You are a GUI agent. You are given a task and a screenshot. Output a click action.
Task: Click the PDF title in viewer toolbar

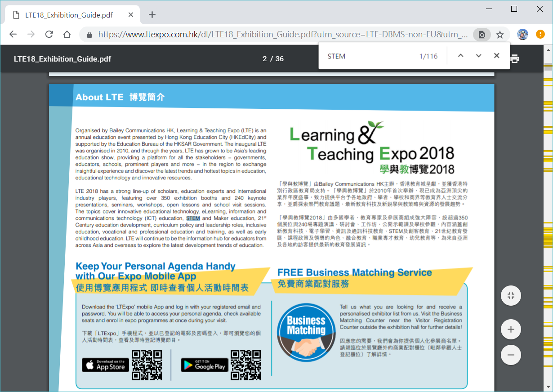(62, 59)
